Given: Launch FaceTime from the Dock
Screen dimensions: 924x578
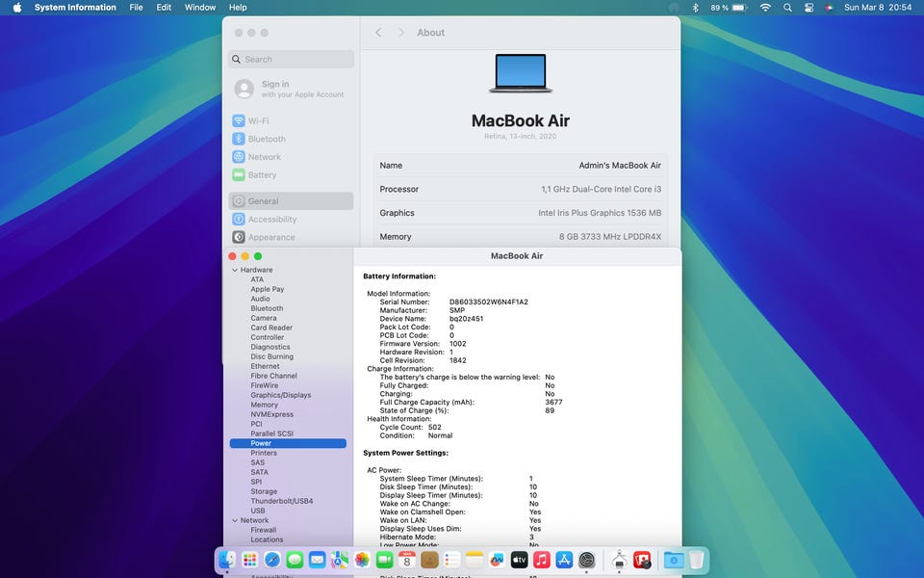Looking at the screenshot, I should pos(384,559).
